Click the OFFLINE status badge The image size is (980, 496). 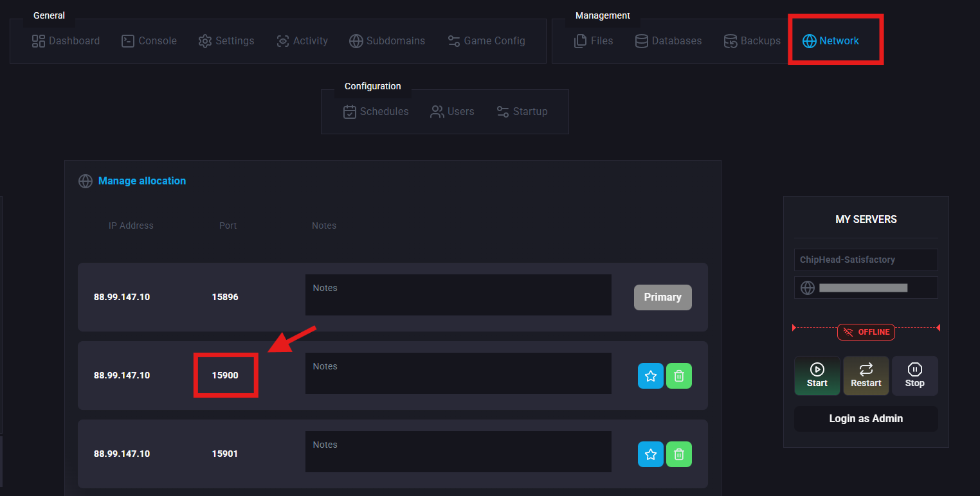866,332
